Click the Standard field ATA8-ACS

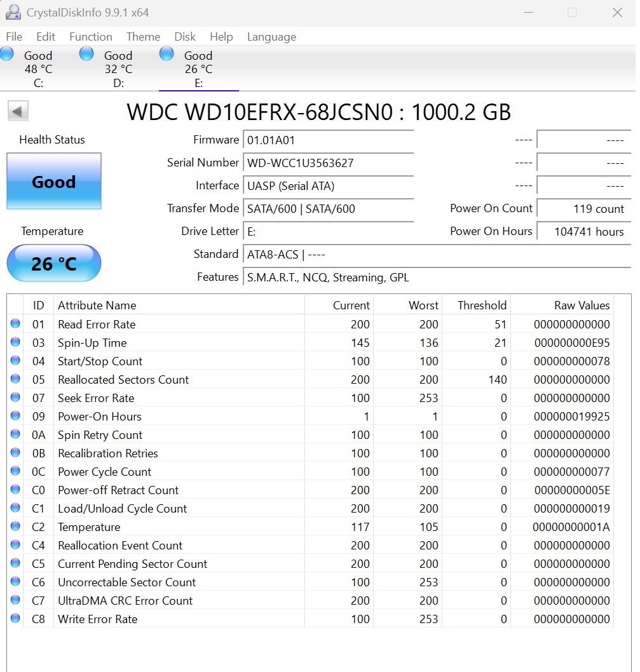[x=437, y=255]
